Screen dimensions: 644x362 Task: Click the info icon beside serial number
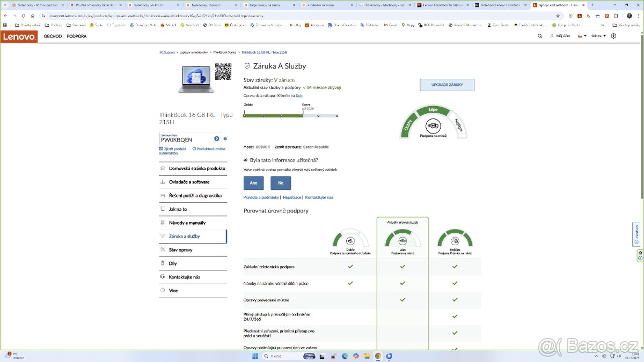click(x=225, y=139)
